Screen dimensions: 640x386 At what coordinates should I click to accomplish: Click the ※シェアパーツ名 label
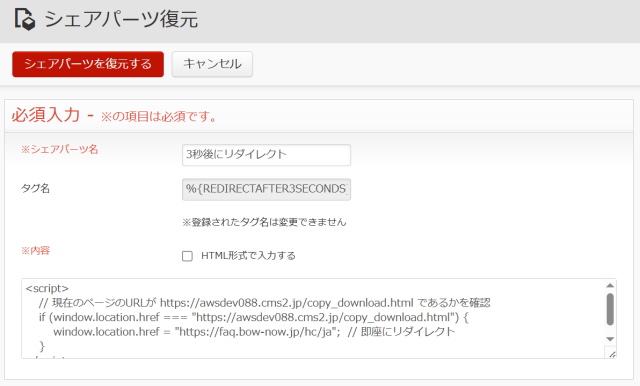(x=60, y=149)
